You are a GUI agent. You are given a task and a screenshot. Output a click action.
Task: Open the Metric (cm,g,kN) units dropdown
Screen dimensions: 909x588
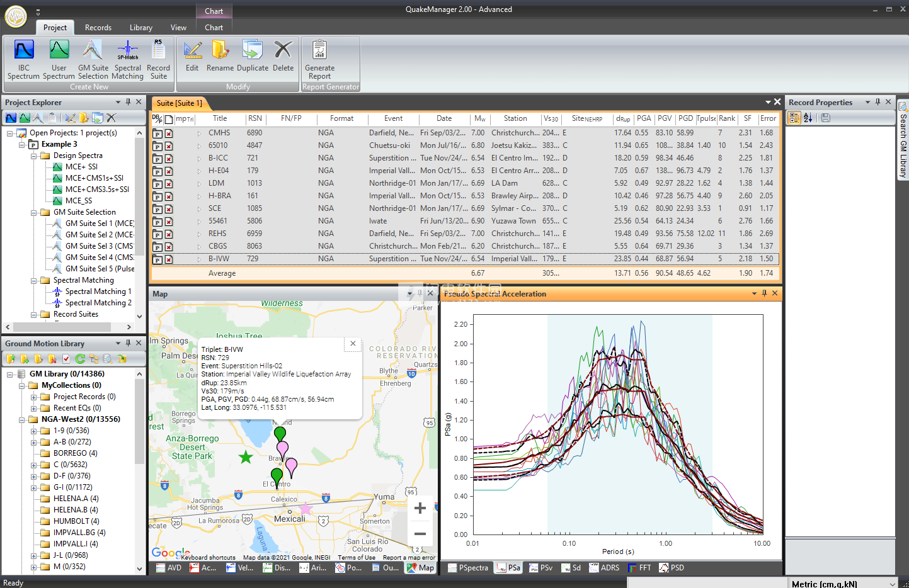click(843, 584)
